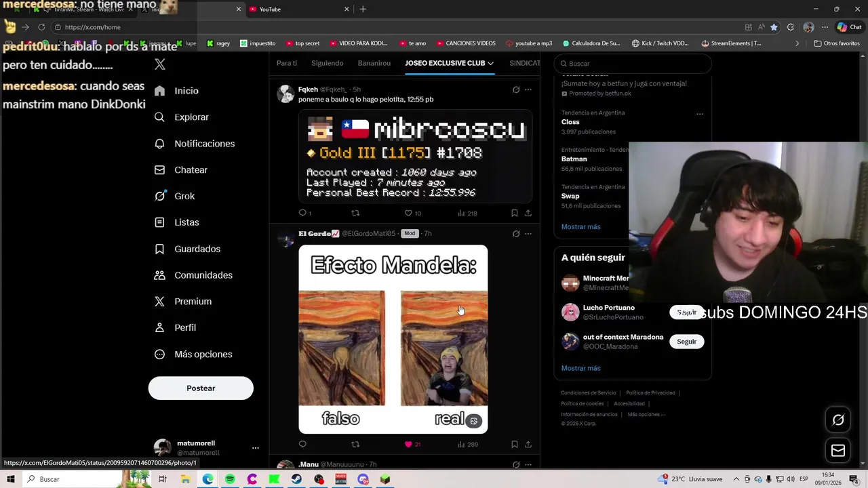The width and height of the screenshot is (868, 488).
Task: Open more options for the Closs trend
Action: [x=700, y=114]
